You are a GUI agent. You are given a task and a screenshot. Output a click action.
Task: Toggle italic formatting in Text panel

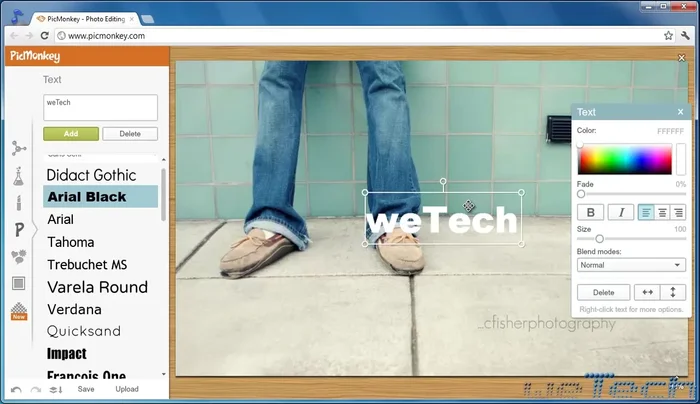click(620, 212)
